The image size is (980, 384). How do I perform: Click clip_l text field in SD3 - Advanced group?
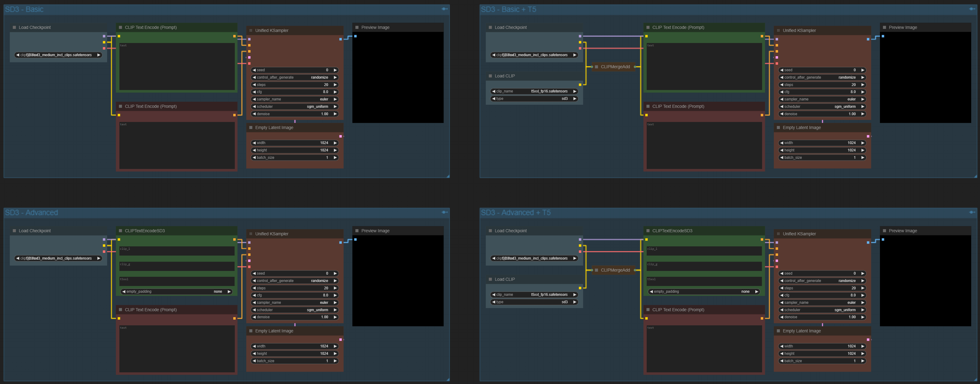tap(177, 251)
